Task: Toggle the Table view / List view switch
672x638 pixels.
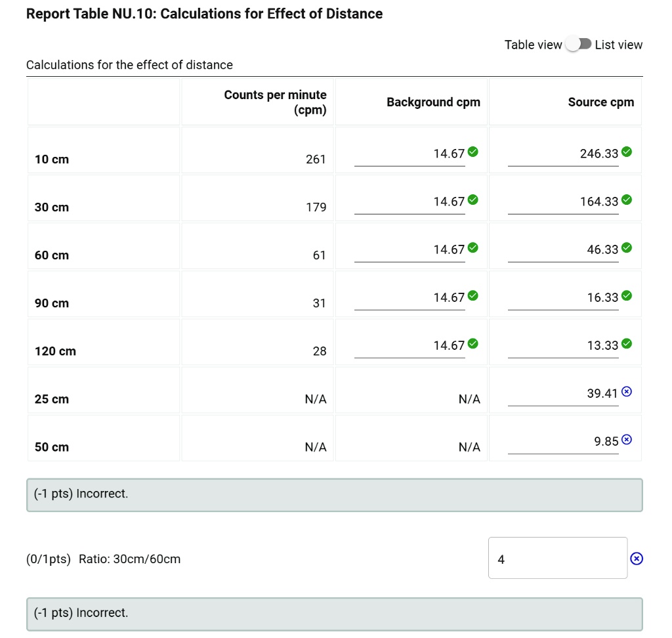Action: click(578, 44)
